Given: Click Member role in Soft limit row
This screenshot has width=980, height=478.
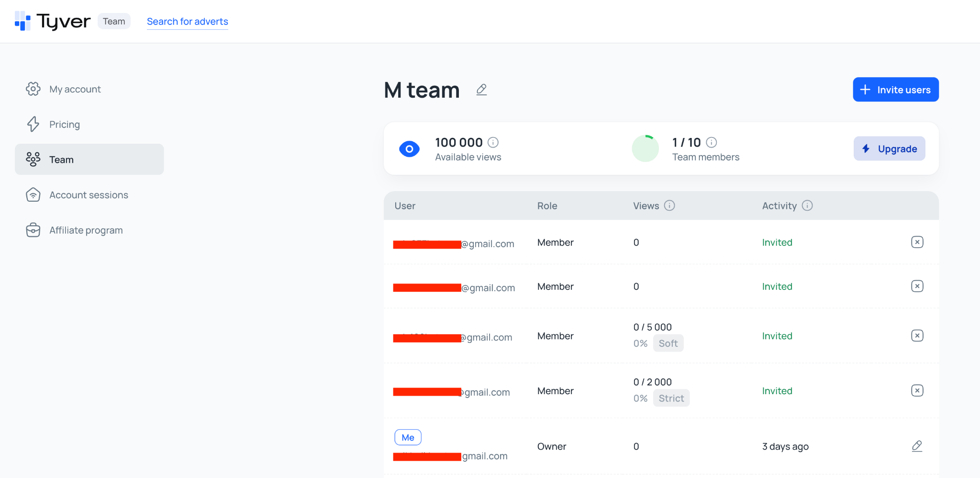Looking at the screenshot, I should (555, 336).
